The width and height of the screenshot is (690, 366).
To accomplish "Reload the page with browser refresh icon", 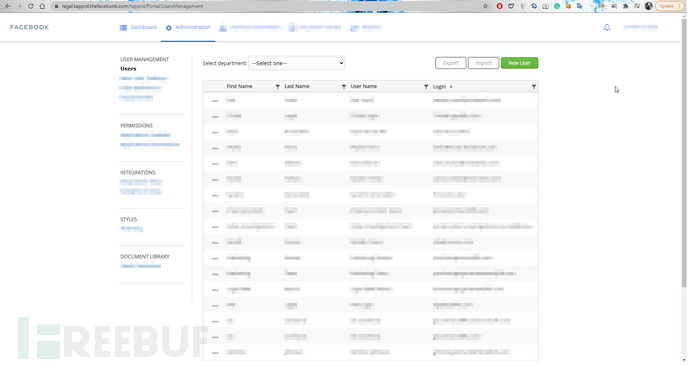I will coord(30,6).
